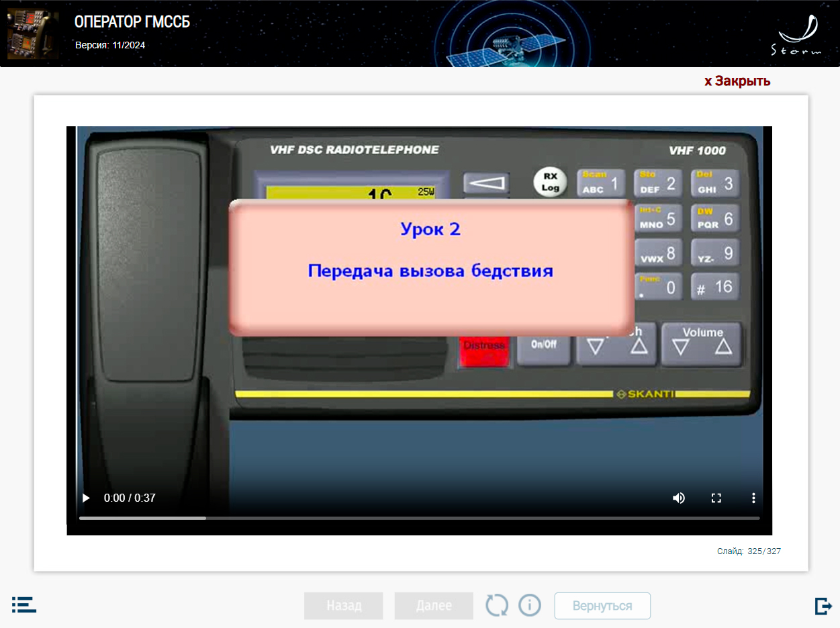The image size is (840, 628).
Task: Click the Версия: 11/2024 text
Action: pos(110,45)
